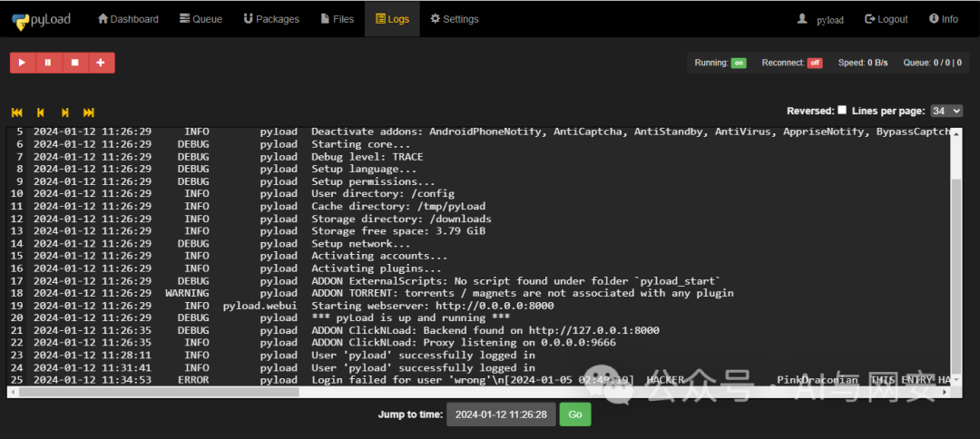The image size is (980, 439).
Task: Open the Lines per page dropdown
Action: point(946,111)
